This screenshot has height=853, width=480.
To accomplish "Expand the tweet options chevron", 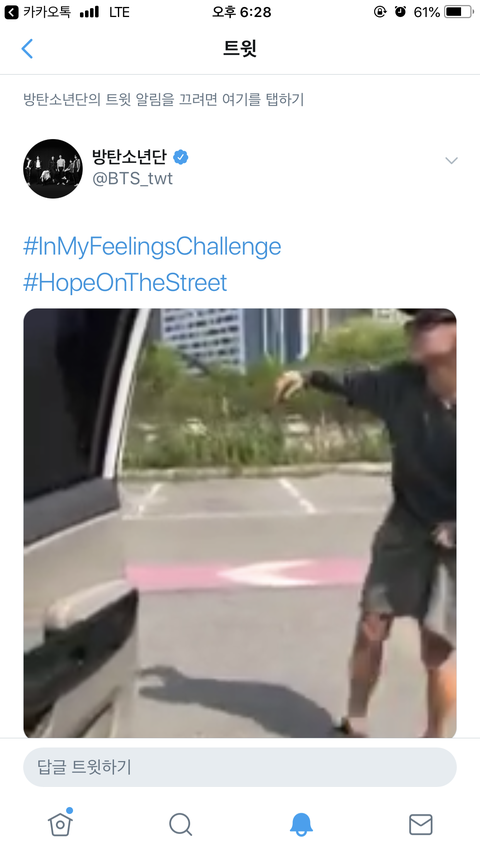I will click(451, 160).
